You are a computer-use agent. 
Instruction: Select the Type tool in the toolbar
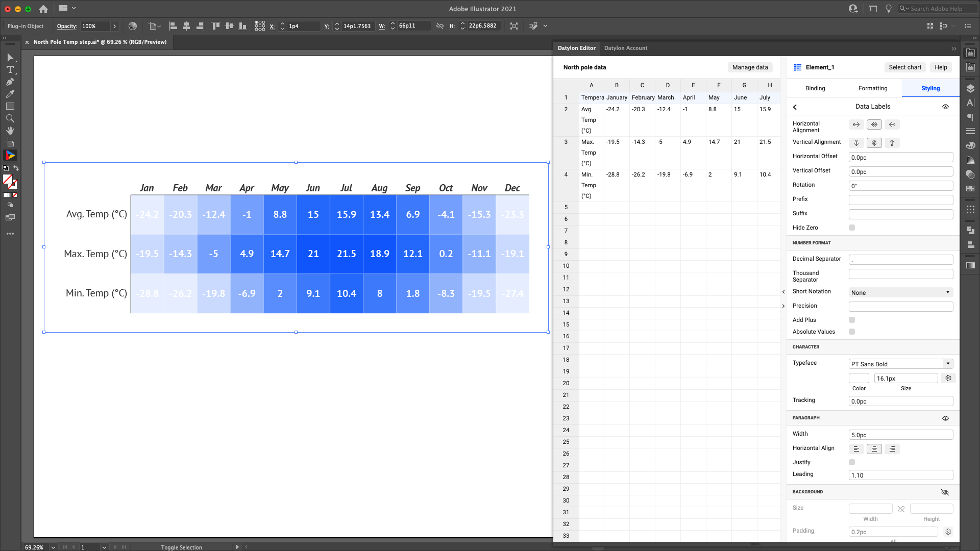(10, 69)
